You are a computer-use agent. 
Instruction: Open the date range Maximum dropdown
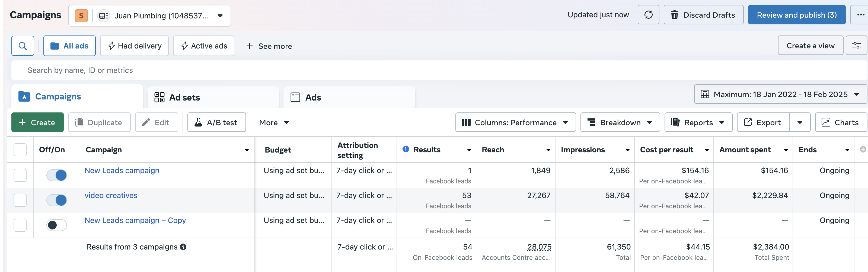(x=780, y=94)
